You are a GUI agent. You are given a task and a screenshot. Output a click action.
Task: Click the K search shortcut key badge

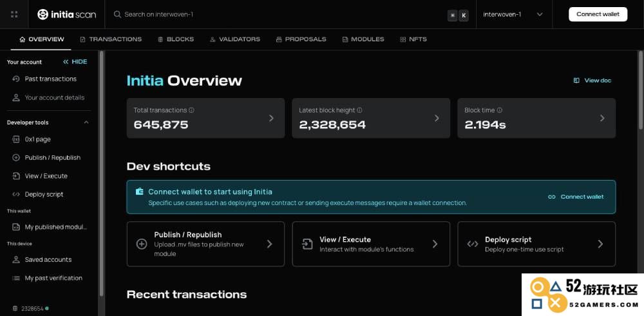pyautogui.click(x=463, y=15)
